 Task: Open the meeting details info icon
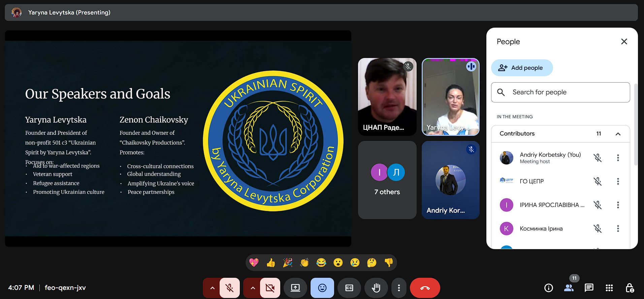click(x=549, y=288)
